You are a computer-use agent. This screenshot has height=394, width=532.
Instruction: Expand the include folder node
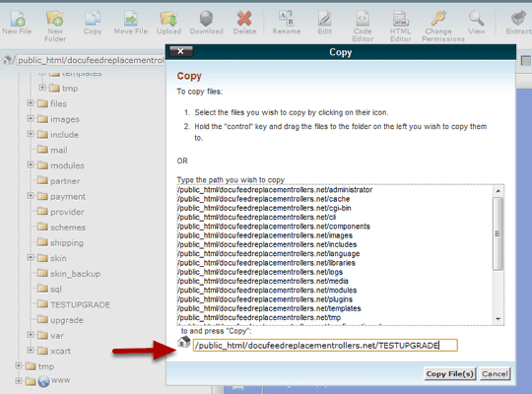click(x=31, y=134)
